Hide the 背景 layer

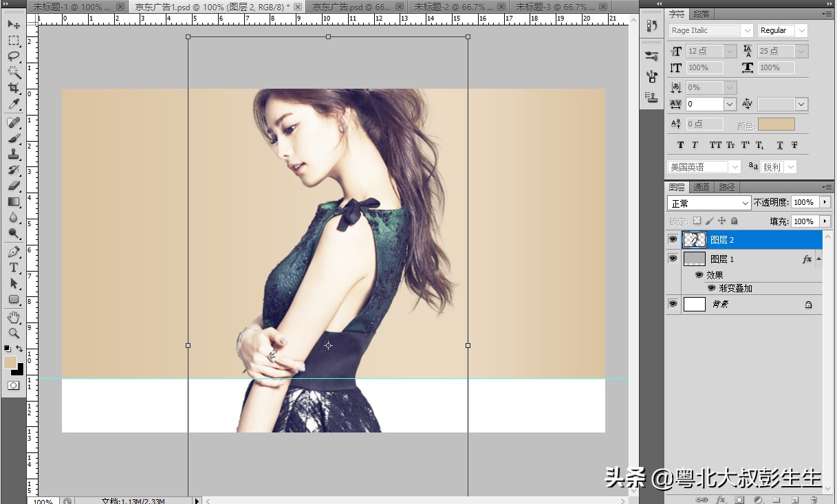(x=673, y=304)
